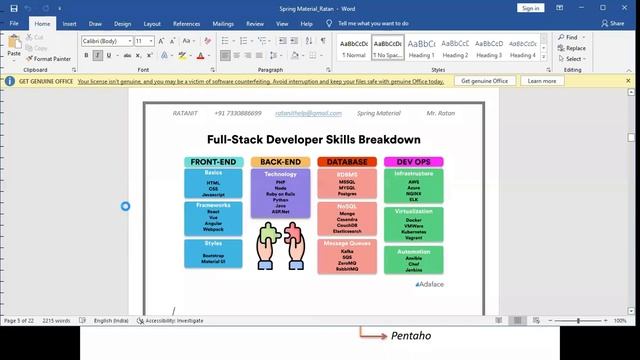
Task: Open paragraph shading options
Action: click(x=294, y=55)
